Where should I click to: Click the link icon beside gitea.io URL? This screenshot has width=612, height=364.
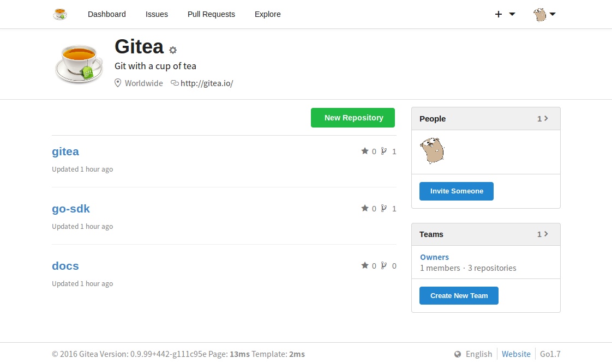(175, 83)
